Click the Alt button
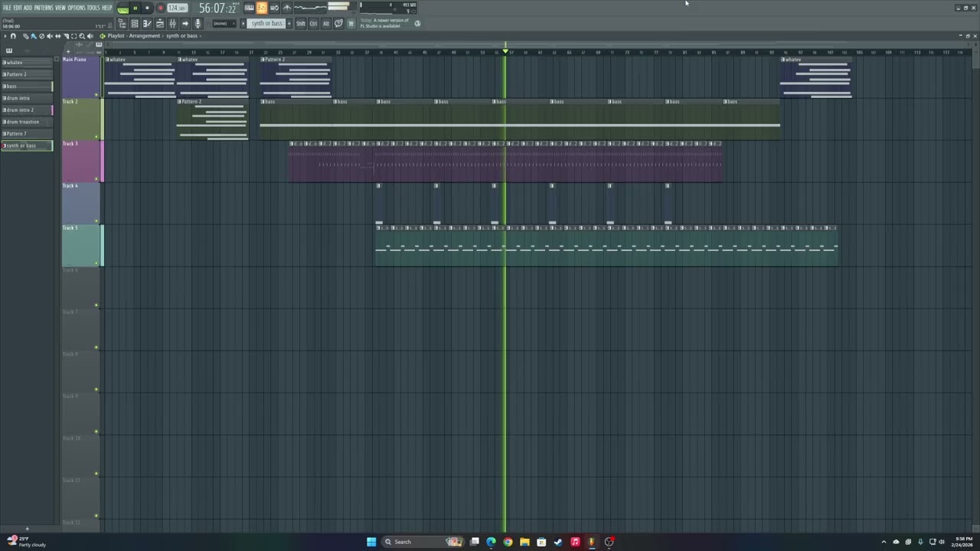Image resolution: width=980 pixels, height=551 pixels. click(326, 24)
